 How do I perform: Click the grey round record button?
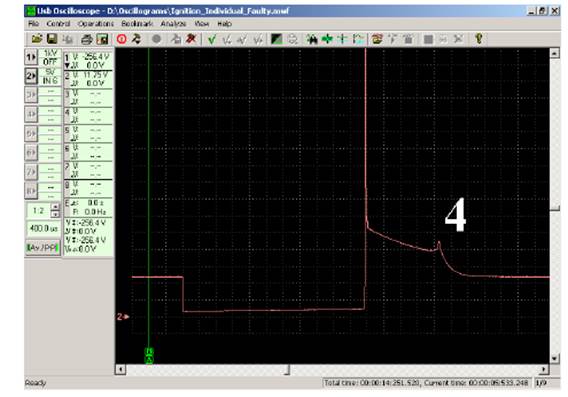156,39
